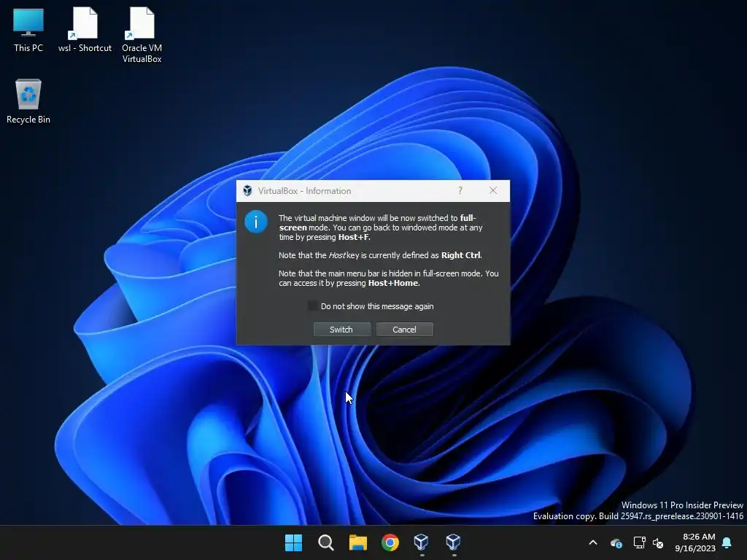
Task: Open the notifications bell icon
Action: 727,542
